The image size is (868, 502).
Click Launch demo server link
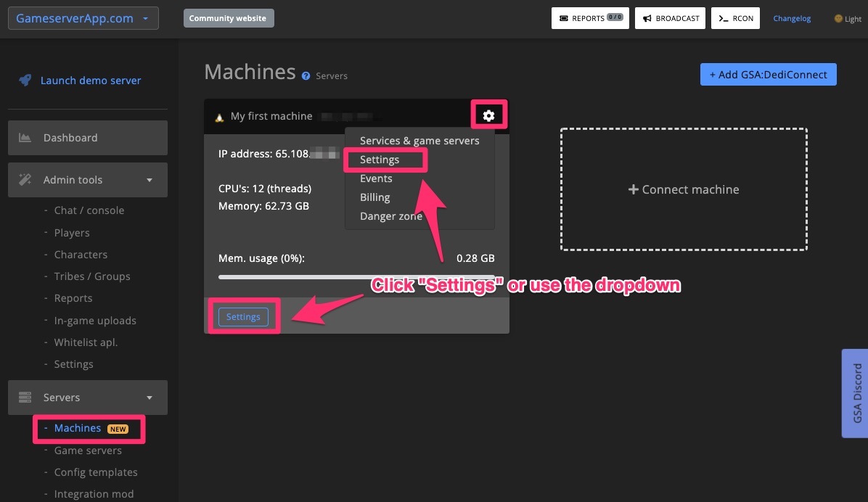pos(90,81)
